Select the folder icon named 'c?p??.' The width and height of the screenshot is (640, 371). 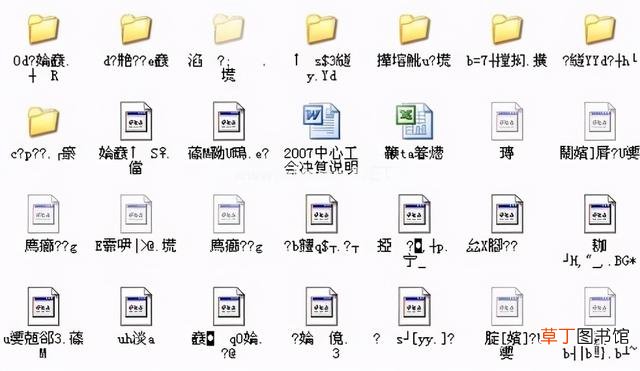(x=44, y=121)
